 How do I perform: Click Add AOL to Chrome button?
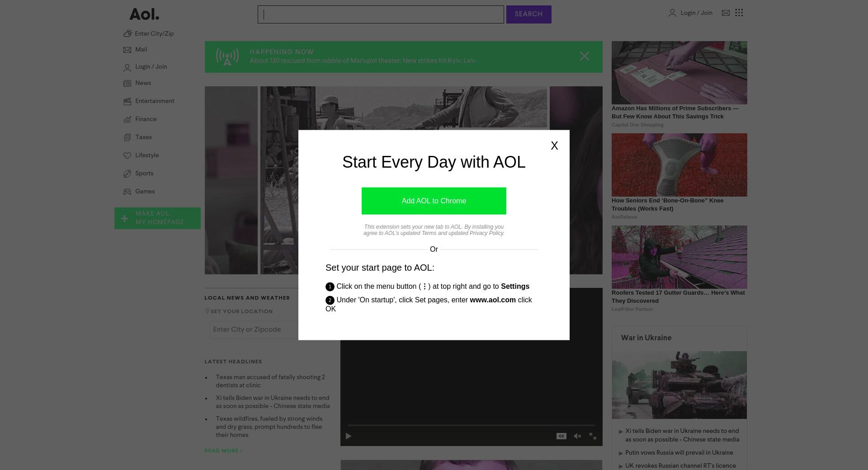434,201
